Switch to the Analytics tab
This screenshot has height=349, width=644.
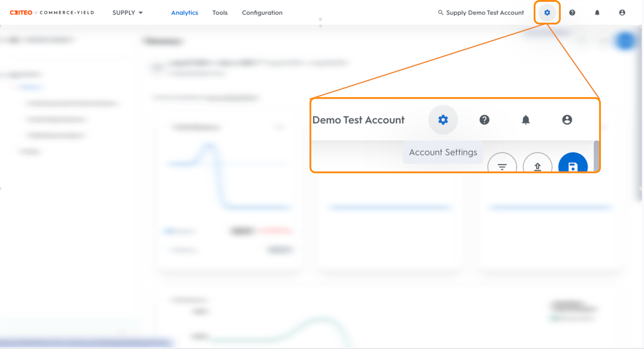[x=185, y=13]
